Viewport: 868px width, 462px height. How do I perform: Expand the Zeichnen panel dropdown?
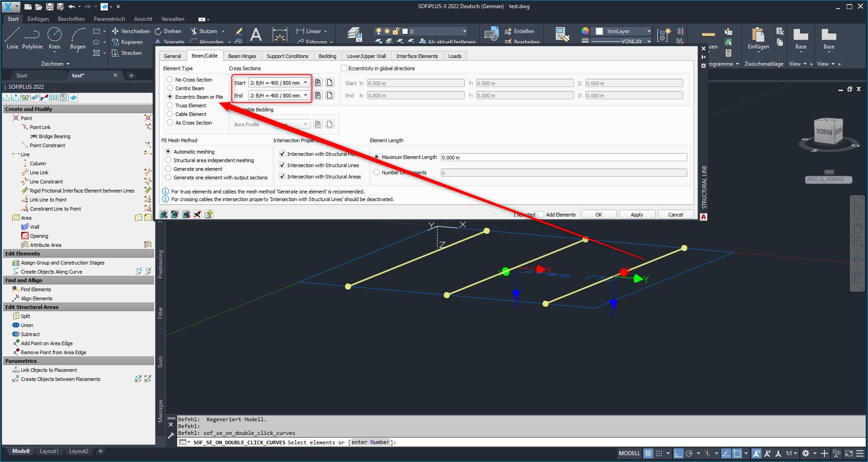coord(55,64)
